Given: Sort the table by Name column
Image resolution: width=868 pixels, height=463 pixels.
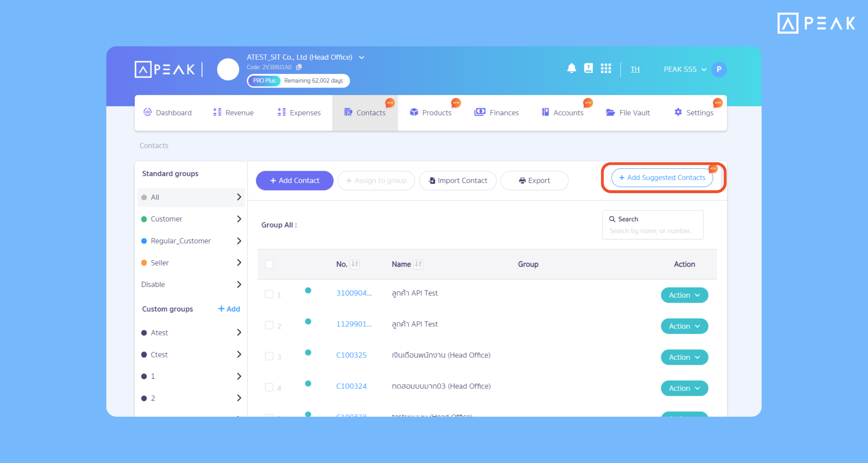Looking at the screenshot, I should (418, 264).
